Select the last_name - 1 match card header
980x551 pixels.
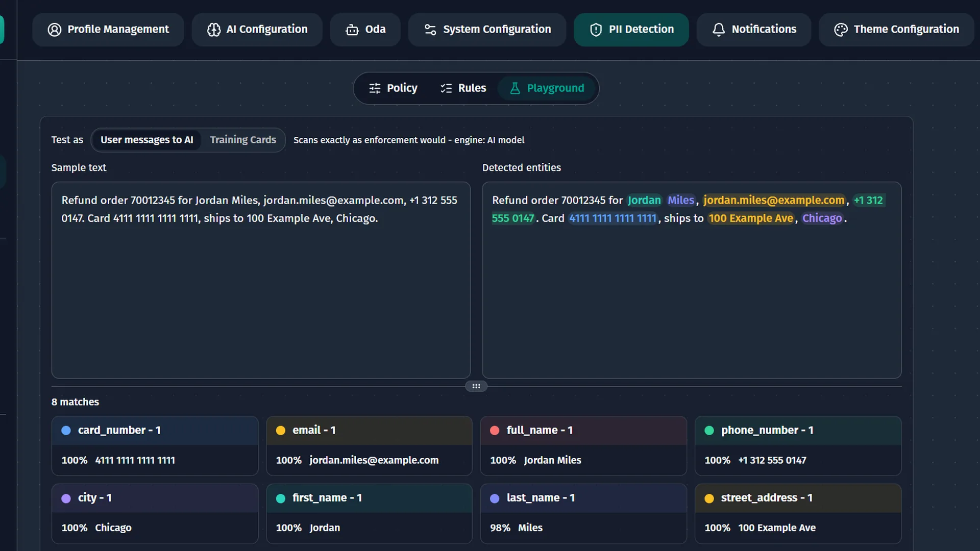pyautogui.click(x=583, y=498)
